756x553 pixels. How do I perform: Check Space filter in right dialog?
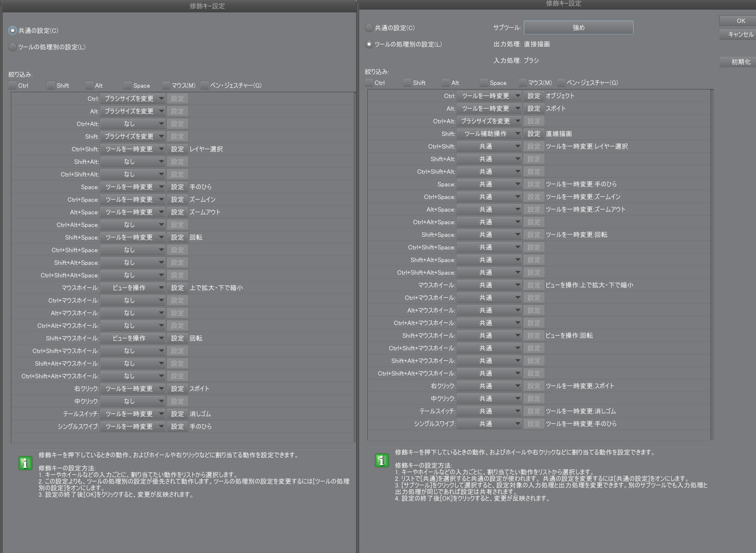(x=484, y=83)
